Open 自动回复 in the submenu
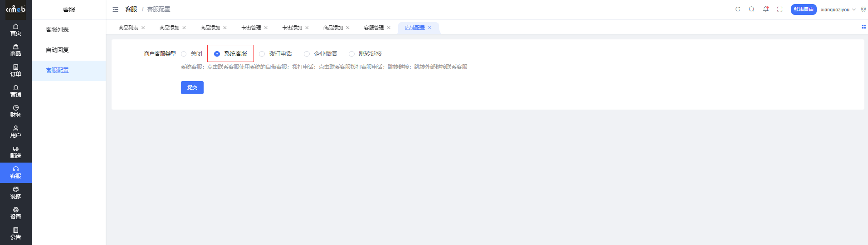868x245 pixels. pos(57,50)
